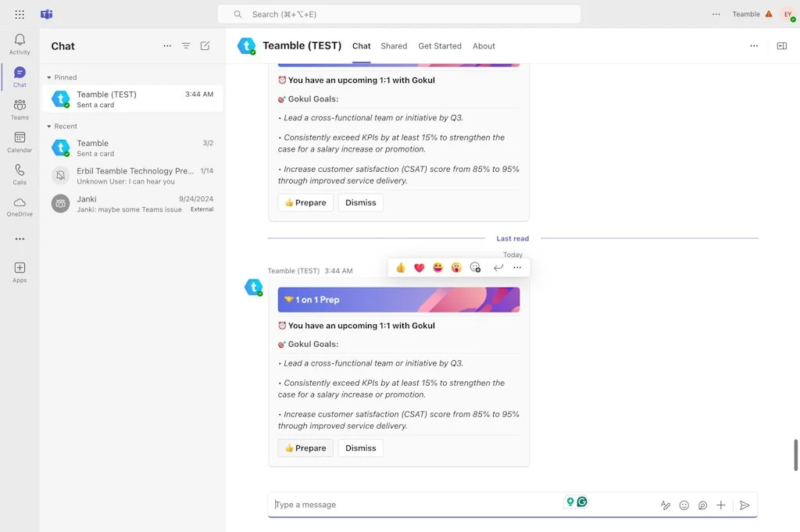Click the send message icon
800x532 pixels.
pos(745,505)
